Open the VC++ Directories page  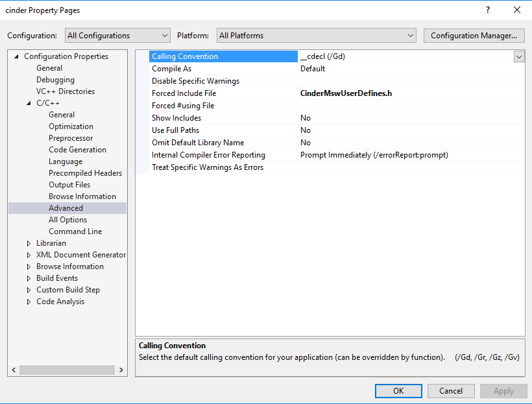(x=65, y=91)
